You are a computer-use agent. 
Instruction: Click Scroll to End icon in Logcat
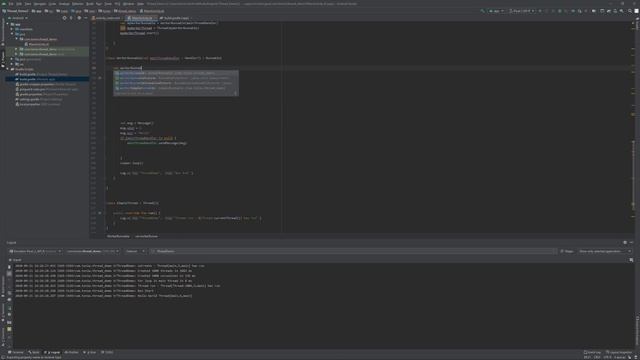[x=9, y=273]
